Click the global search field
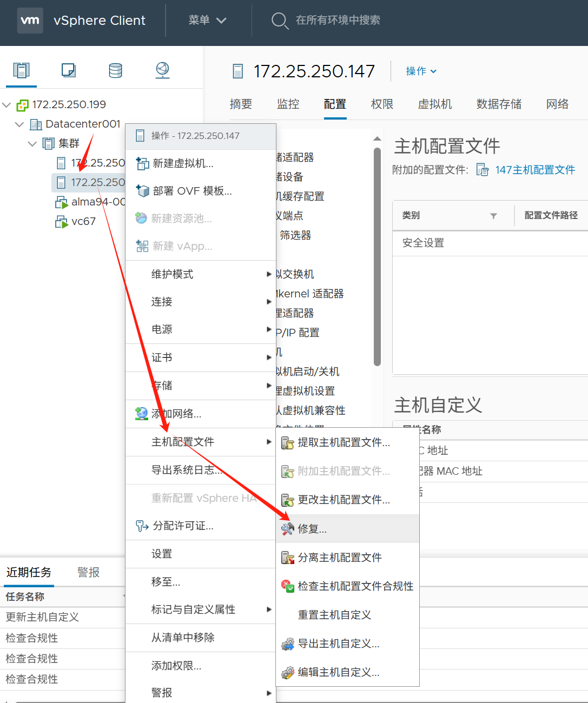Image resolution: width=588 pixels, height=703 pixels. click(x=338, y=21)
